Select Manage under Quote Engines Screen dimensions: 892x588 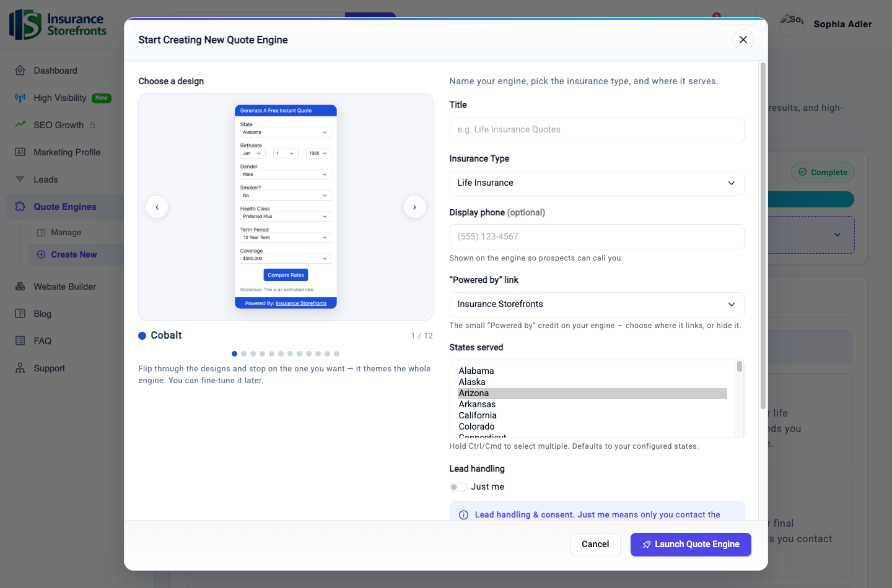[66, 233]
